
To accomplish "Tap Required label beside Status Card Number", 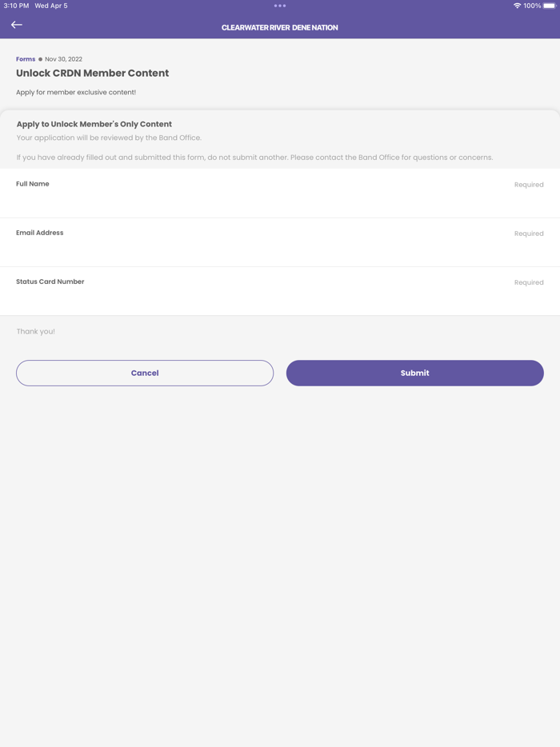I will click(529, 282).
